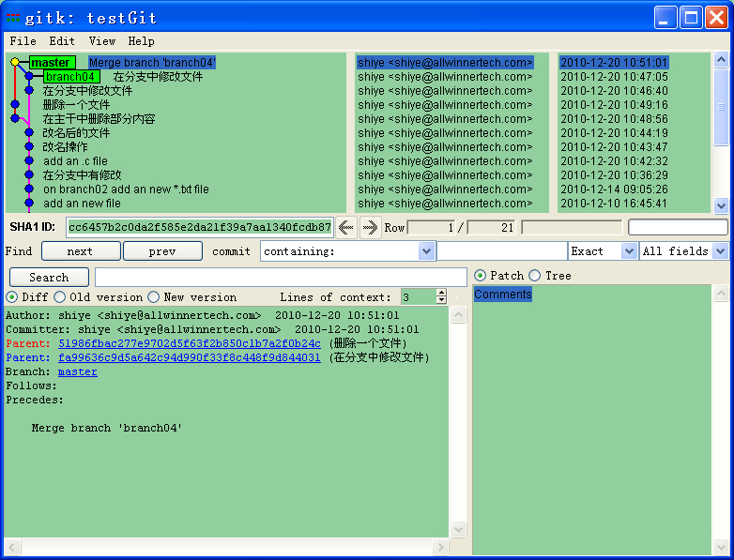The height and width of the screenshot is (560, 734).
Task: Click the commit list scrollbar thumb
Action: tap(721, 107)
